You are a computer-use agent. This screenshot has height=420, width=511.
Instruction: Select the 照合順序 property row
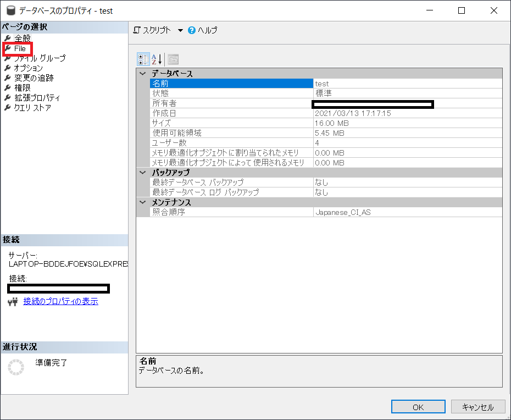point(231,212)
